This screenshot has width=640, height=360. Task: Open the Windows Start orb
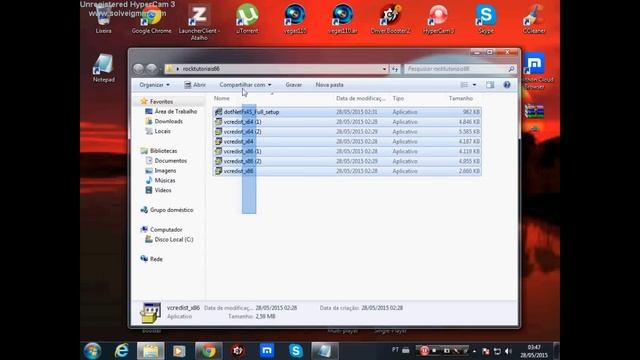[93, 351]
